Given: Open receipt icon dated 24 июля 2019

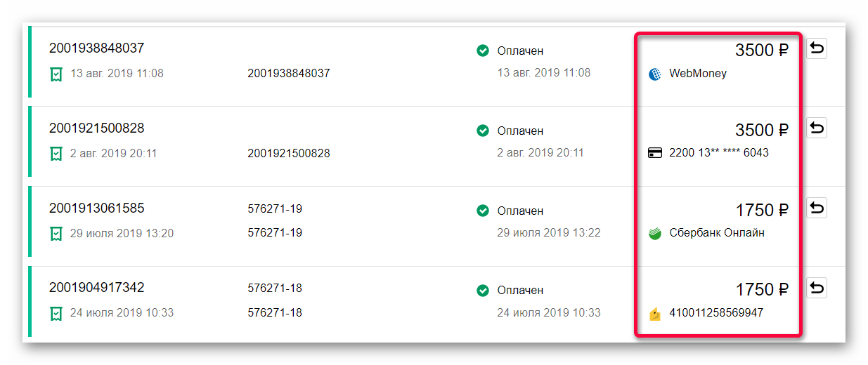Looking at the screenshot, I should (x=56, y=313).
